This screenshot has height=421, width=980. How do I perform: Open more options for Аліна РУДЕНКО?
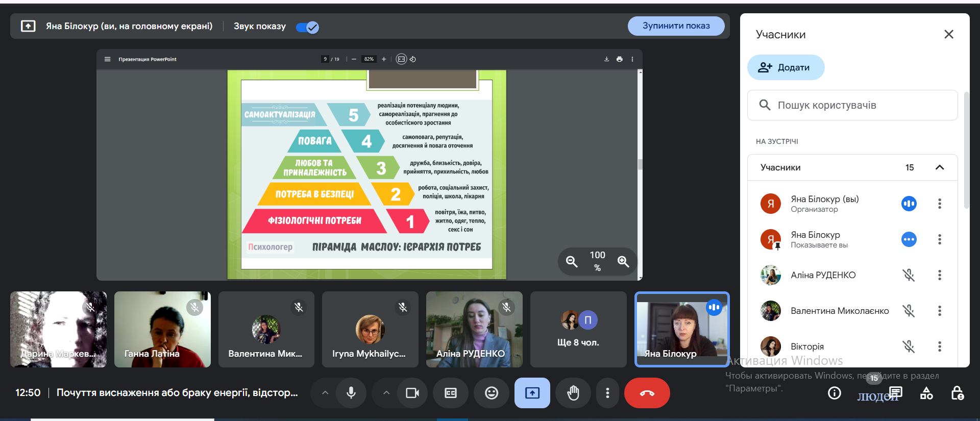click(940, 275)
